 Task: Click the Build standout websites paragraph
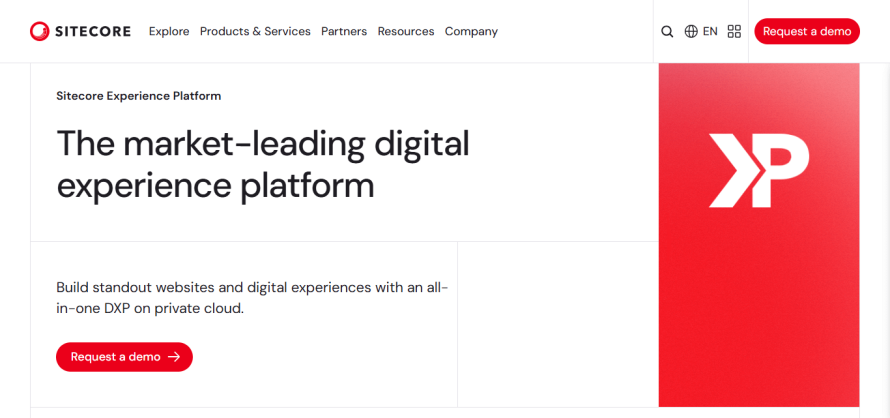(252, 298)
